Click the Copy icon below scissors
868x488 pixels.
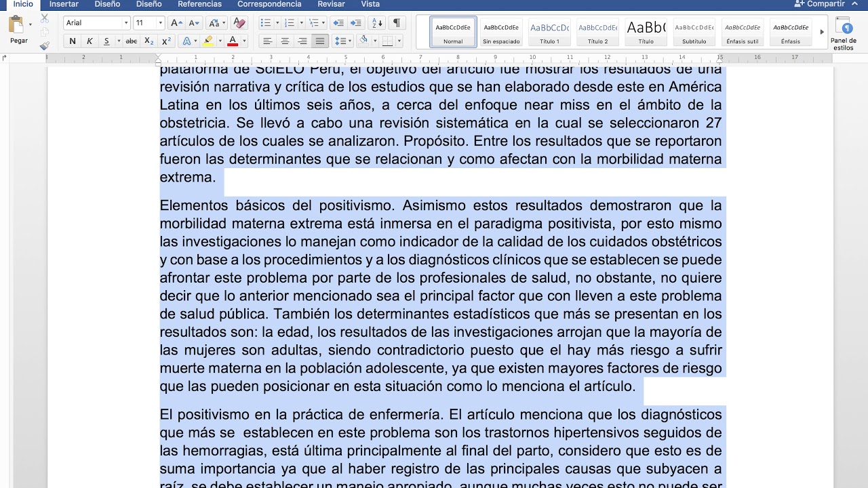click(x=45, y=32)
